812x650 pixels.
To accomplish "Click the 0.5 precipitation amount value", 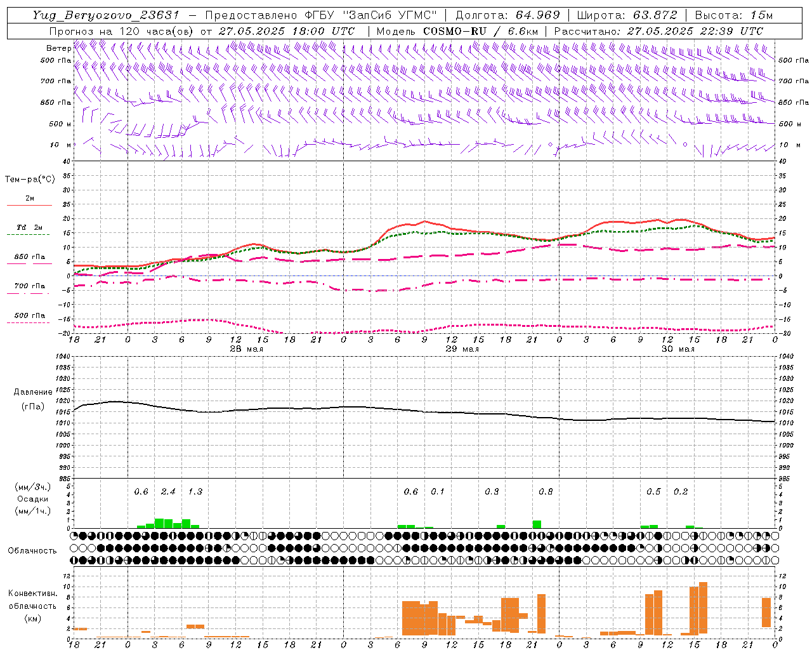I will (653, 491).
